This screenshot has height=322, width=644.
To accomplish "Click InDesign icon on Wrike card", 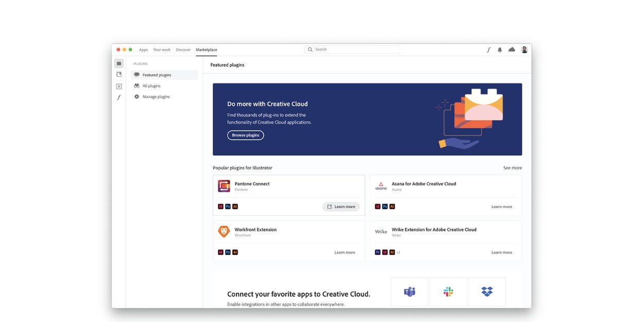I will pyautogui.click(x=385, y=252).
